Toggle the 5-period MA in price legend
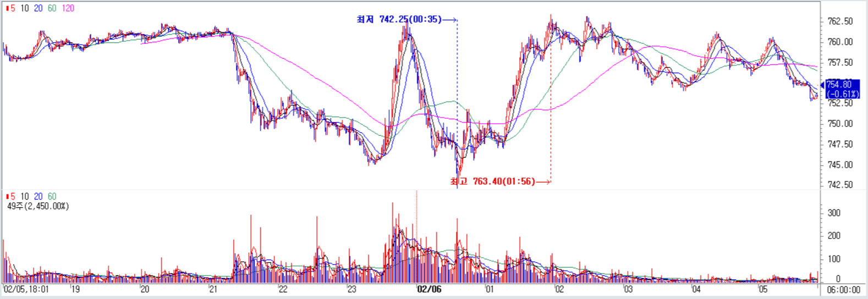 (13, 8)
